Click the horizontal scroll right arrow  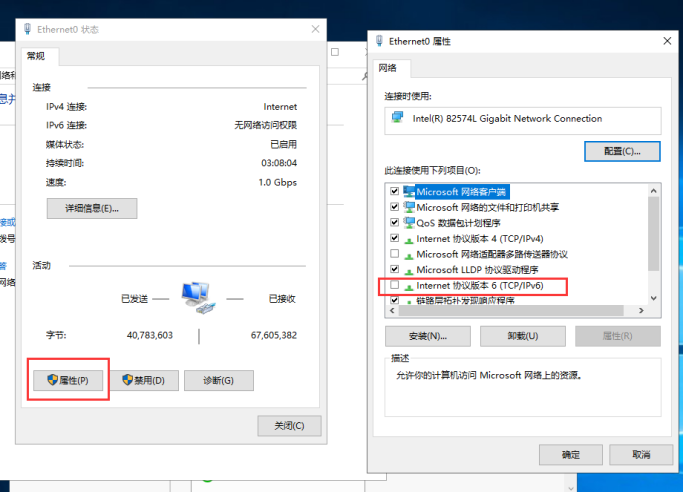641,310
